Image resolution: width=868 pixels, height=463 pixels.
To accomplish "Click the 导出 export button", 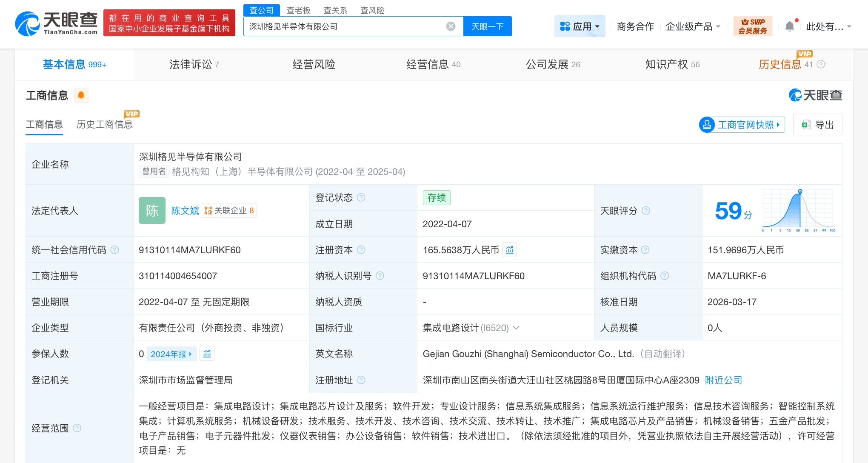I will pos(817,125).
